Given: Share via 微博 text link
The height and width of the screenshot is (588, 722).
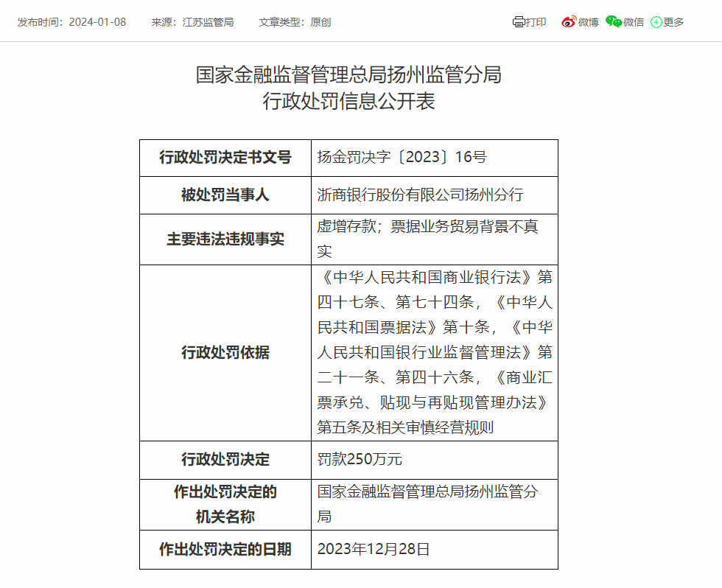Looking at the screenshot, I should click(x=589, y=22).
